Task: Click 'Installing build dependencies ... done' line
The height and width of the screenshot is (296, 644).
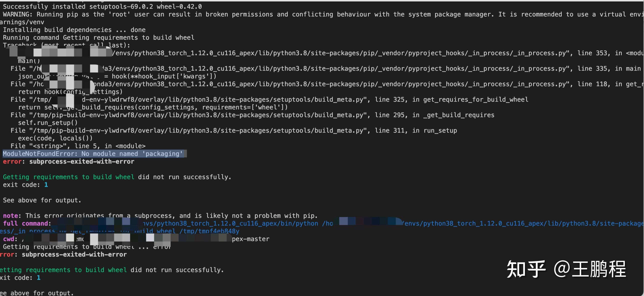Action: coord(74,30)
